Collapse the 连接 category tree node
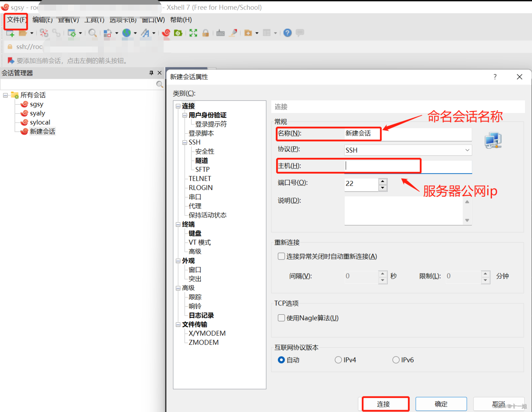 click(178, 106)
